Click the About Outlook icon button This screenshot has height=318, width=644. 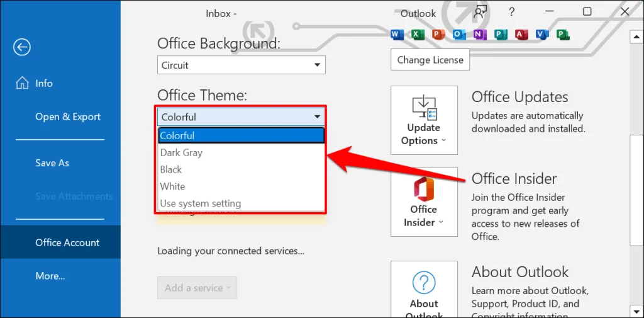[x=423, y=291]
